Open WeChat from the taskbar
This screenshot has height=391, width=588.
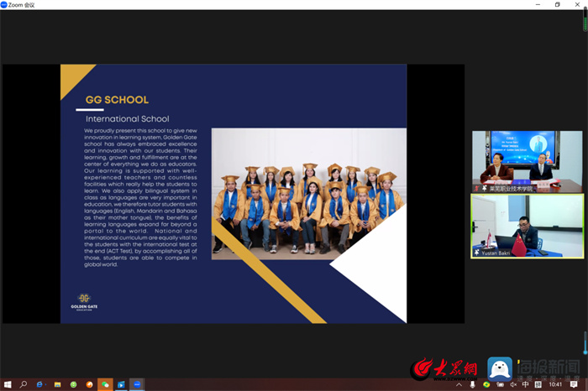tap(105, 384)
